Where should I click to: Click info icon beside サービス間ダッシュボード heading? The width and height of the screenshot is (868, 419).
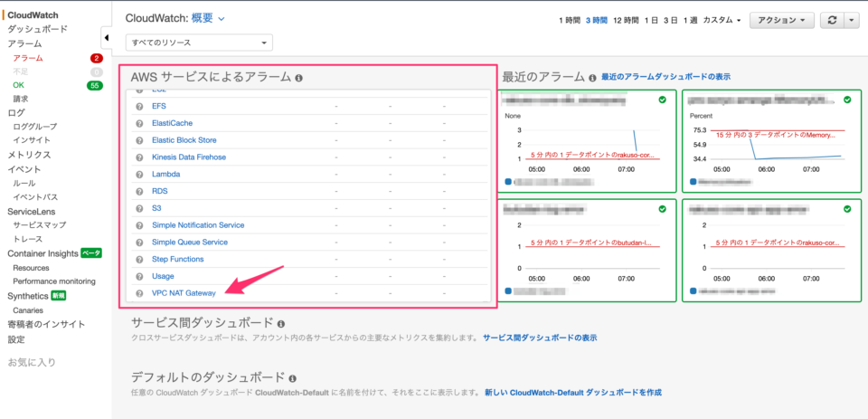[281, 323]
